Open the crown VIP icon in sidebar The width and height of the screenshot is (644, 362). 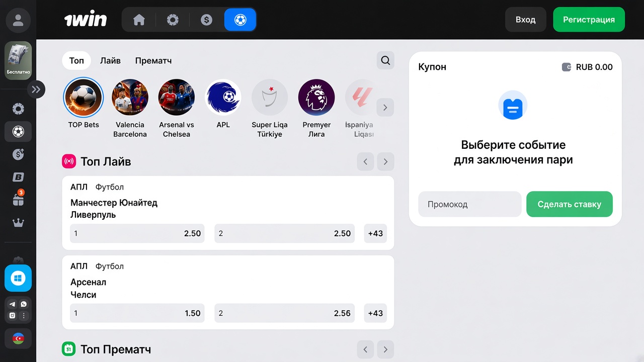(x=18, y=222)
